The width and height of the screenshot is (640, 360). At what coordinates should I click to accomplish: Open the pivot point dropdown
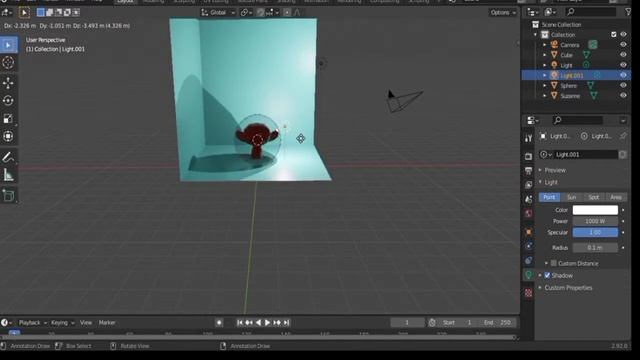click(246, 13)
